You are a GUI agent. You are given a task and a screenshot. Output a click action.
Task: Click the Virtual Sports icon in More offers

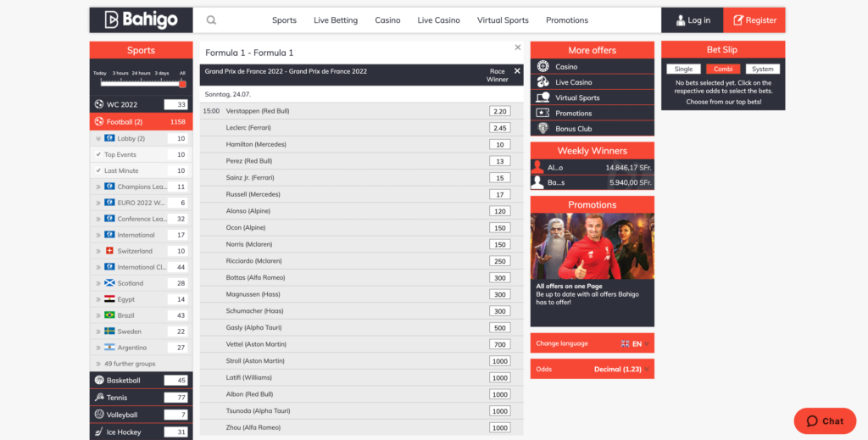[542, 97]
